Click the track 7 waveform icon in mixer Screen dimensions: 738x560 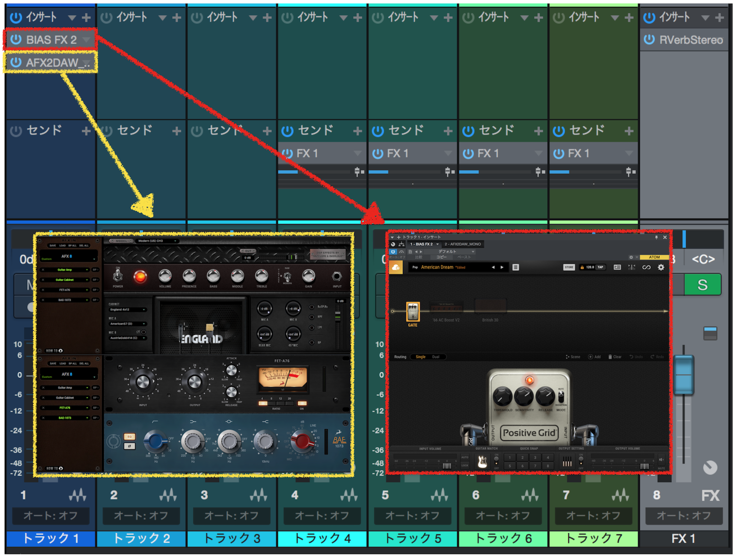click(x=620, y=495)
